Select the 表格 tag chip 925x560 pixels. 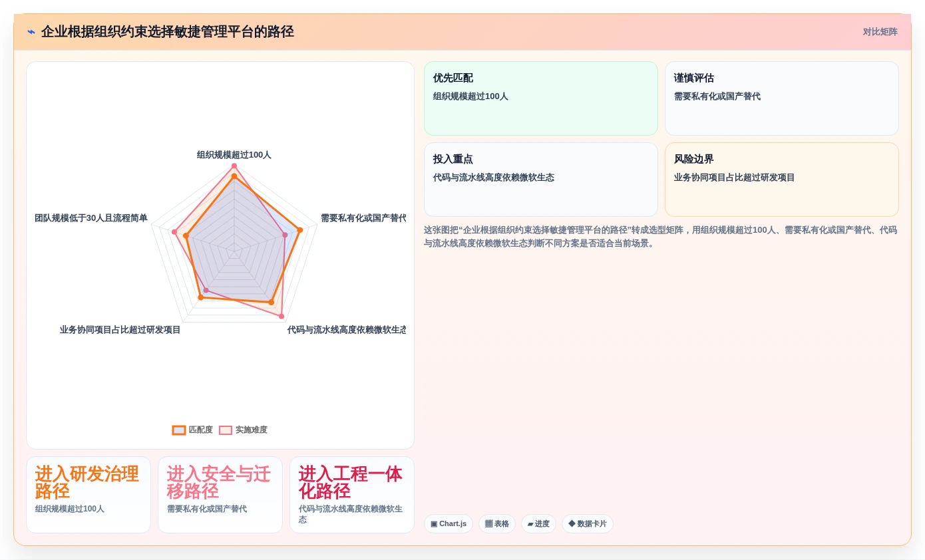pyautogui.click(x=497, y=524)
